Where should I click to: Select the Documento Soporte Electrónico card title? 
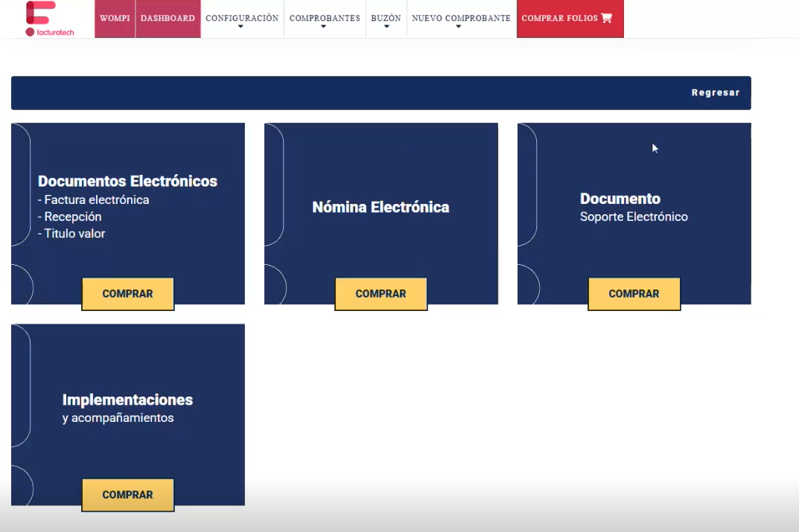[620, 199]
